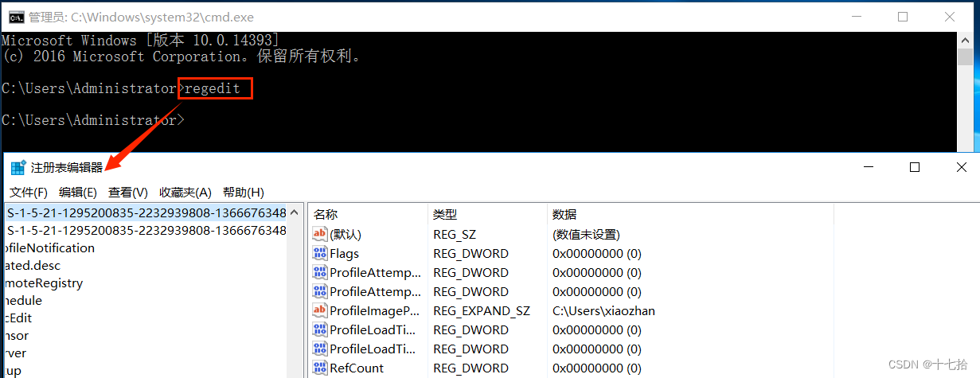Click the tree pane scrollbar up arrow
The image size is (980, 378).
295,212
